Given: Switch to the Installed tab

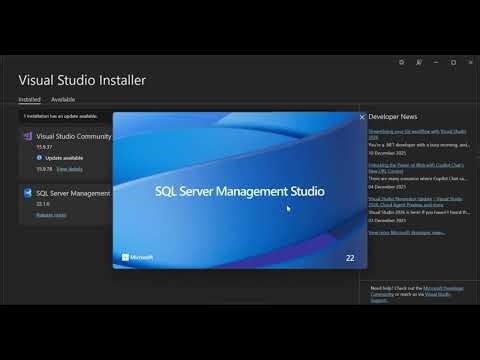Looking at the screenshot, I should click(x=29, y=99).
